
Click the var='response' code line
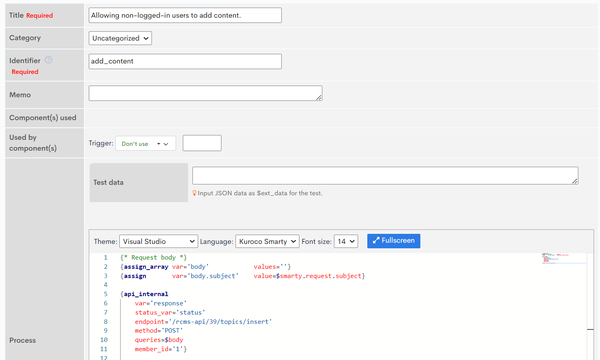pos(160,303)
